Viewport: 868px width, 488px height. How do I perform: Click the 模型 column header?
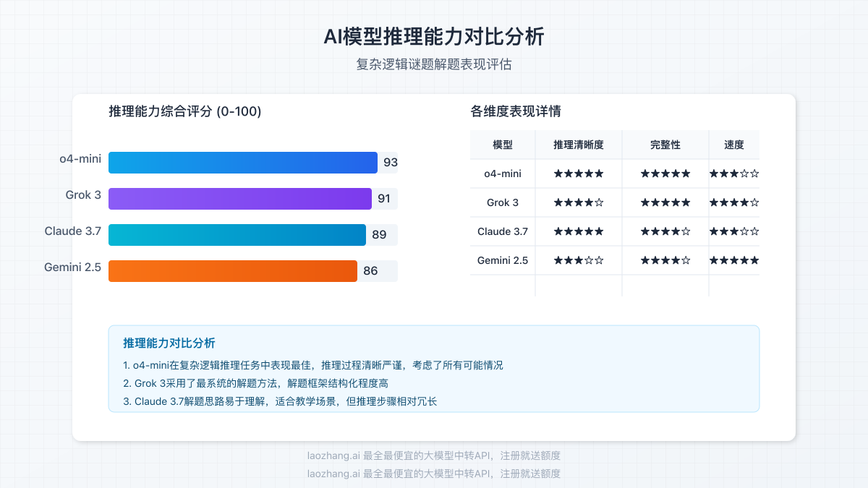[503, 145]
